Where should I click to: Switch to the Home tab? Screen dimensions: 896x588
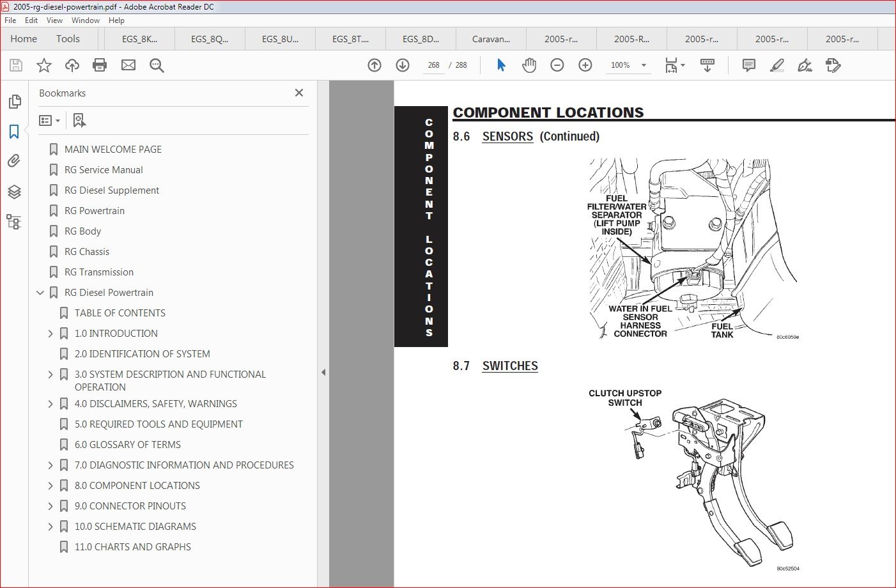24,39
